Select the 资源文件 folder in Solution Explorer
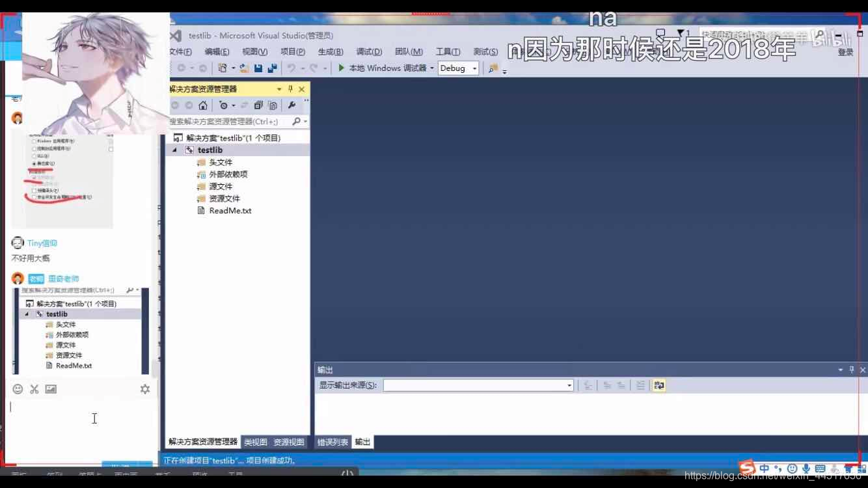Image resolution: width=868 pixels, height=488 pixels. click(224, 198)
